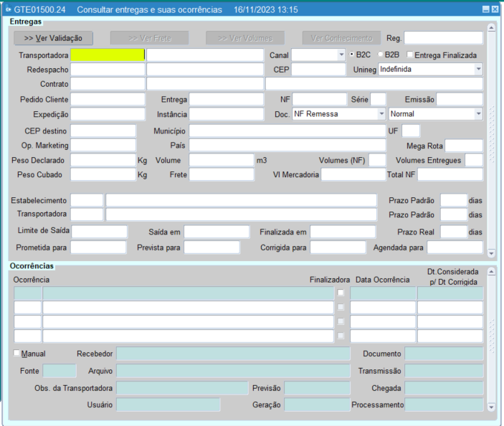Select the B2C radio option

351,55
